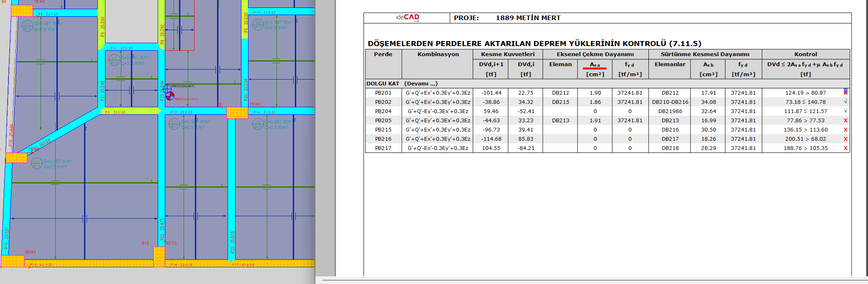Click the red X mark in PB216 row
This screenshot has height=284, width=868.
pyautogui.click(x=845, y=139)
